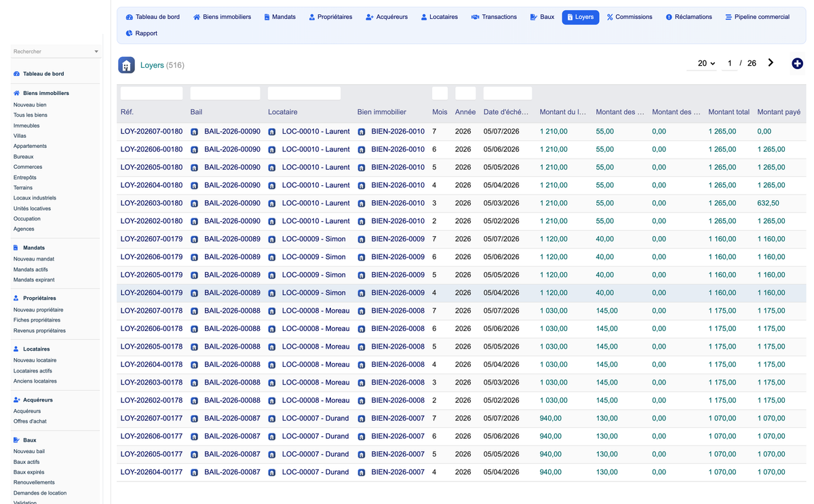
Task: Click the sidebar Propriétaires person icon
Action: click(16, 298)
